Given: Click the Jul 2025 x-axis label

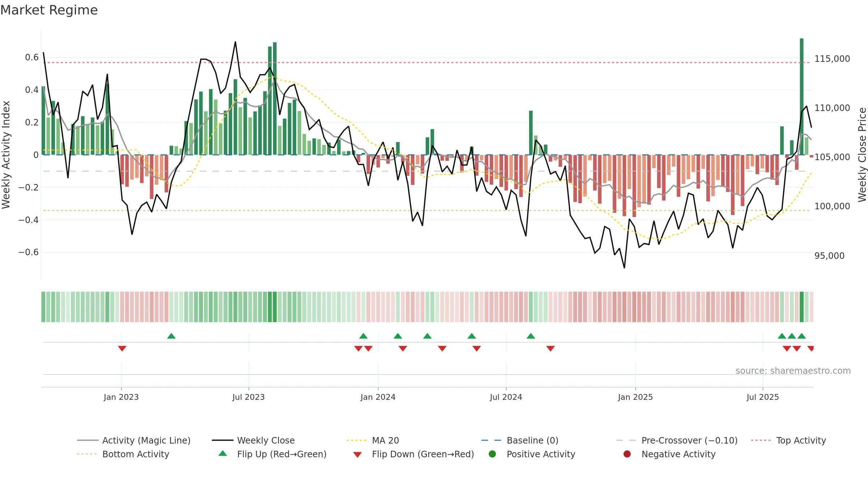Looking at the screenshot, I should (763, 397).
